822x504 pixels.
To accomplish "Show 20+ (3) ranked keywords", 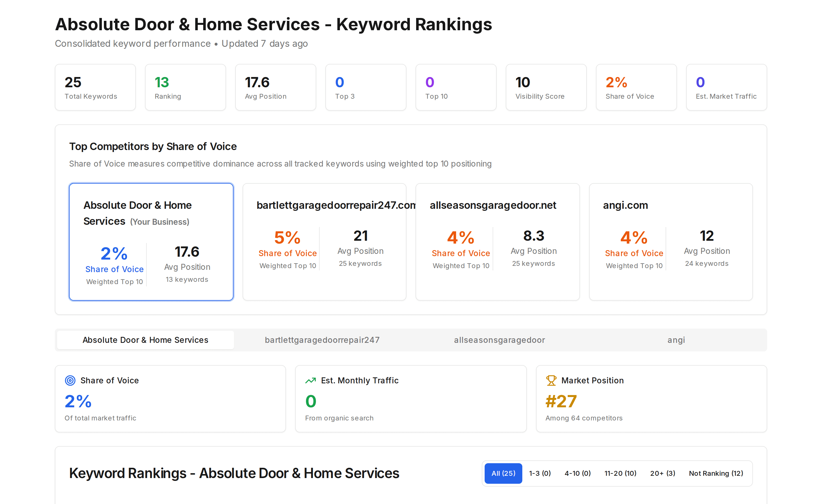I will 662,473.
